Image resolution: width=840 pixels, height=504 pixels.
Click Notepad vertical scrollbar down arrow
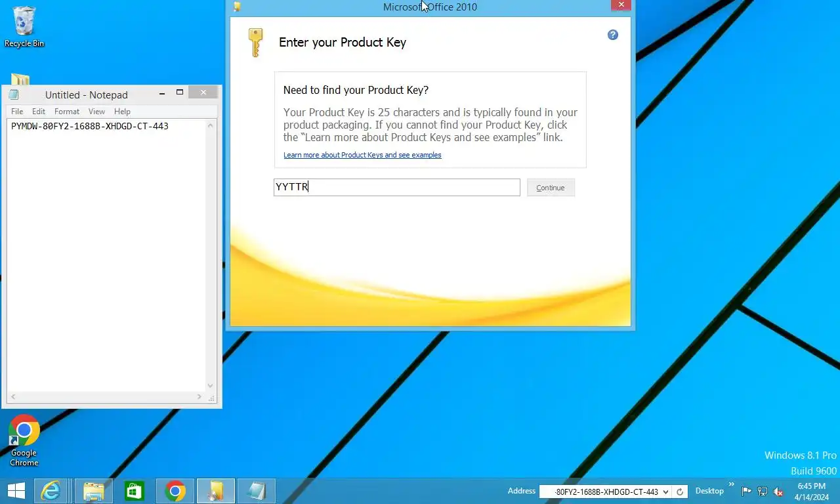tap(211, 386)
